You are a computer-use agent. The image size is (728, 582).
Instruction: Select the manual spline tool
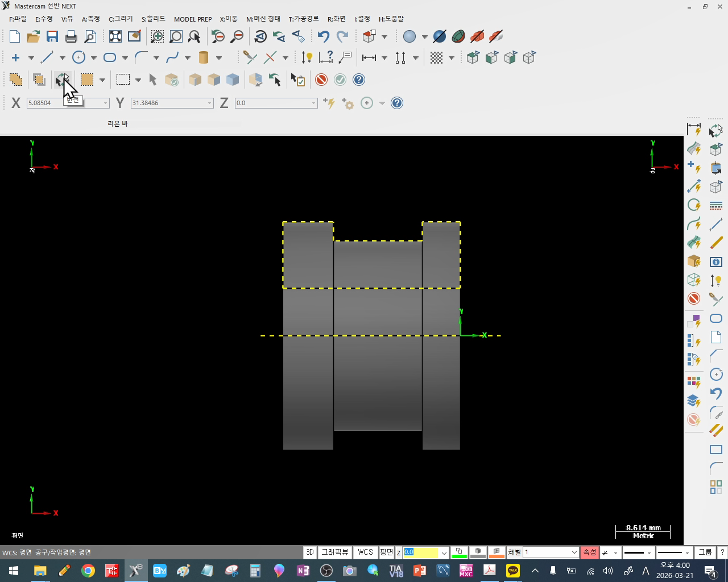point(172,57)
